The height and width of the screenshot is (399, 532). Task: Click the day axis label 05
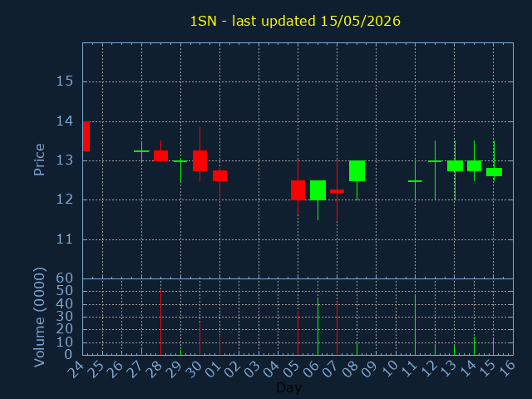coord(290,369)
